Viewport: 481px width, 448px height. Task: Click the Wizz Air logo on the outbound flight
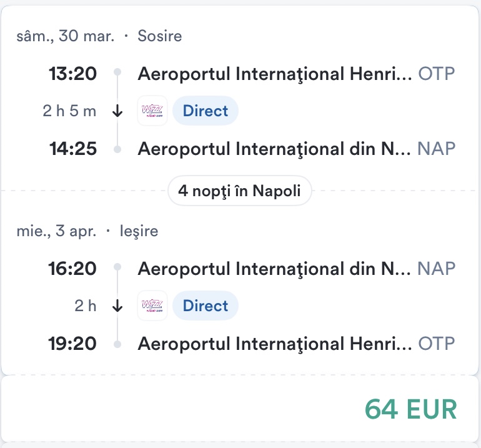(x=152, y=111)
